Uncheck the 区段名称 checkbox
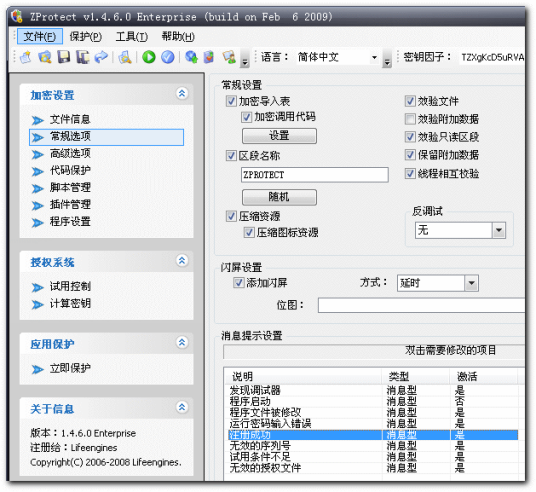The height and width of the screenshot is (492, 536). (231, 156)
